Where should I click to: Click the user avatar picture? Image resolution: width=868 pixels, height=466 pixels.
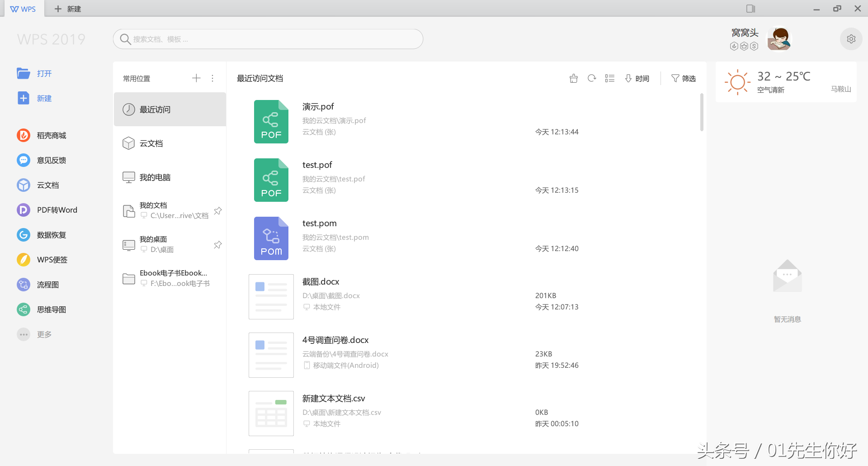pos(779,39)
